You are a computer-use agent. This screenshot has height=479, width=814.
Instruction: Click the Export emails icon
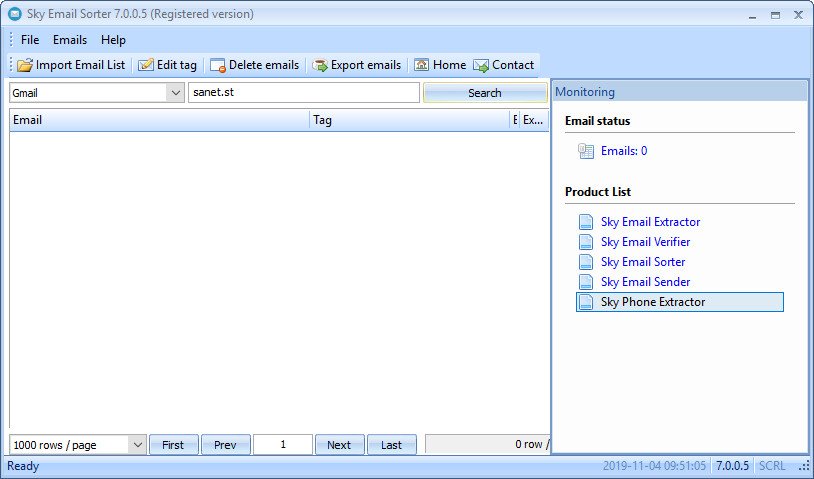[320, 65]
